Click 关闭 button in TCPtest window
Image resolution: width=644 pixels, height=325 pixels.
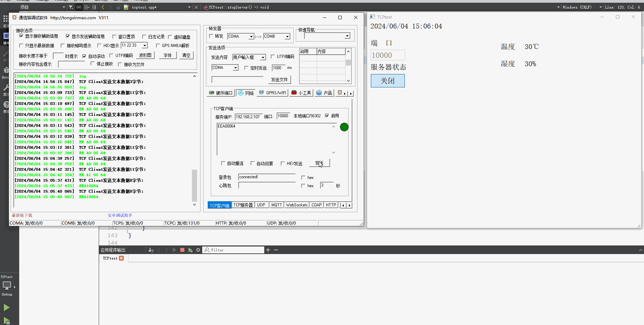(388, 81)
